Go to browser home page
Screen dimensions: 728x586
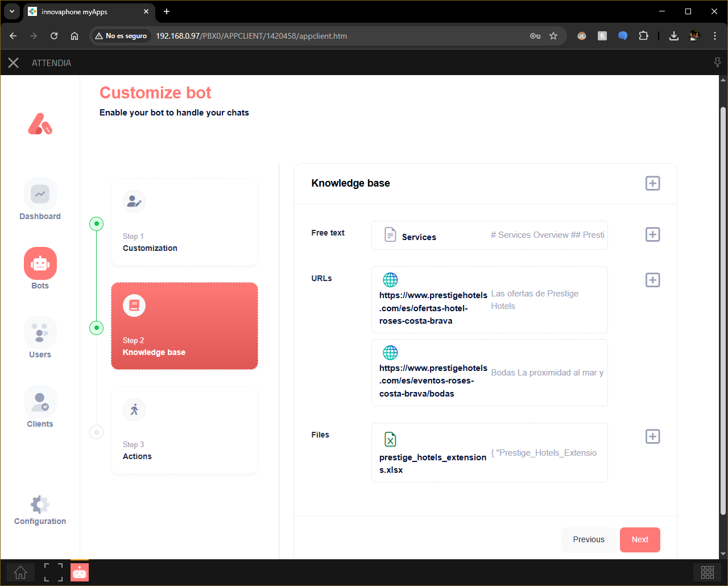pyautogui.click(x=75, y=36)
